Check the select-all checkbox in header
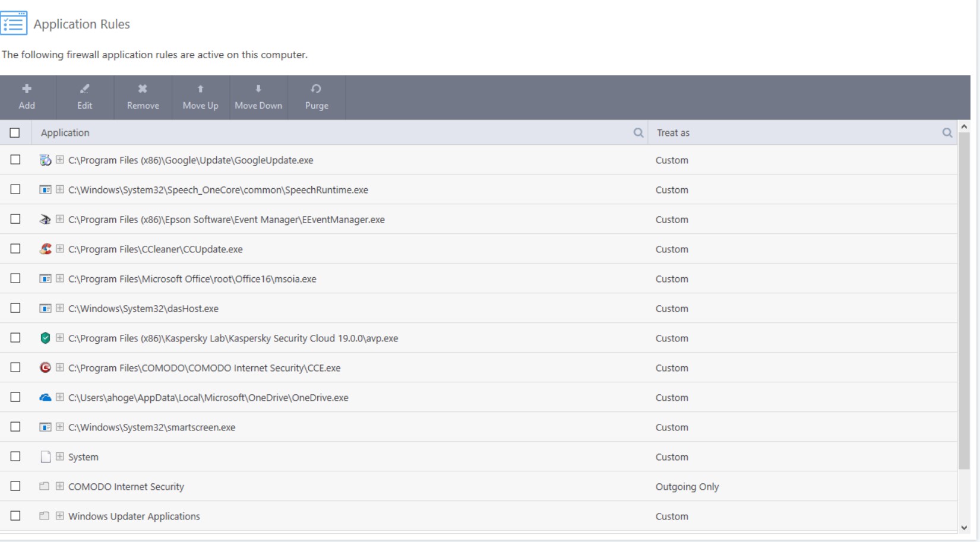 click(x=15, y=133)
